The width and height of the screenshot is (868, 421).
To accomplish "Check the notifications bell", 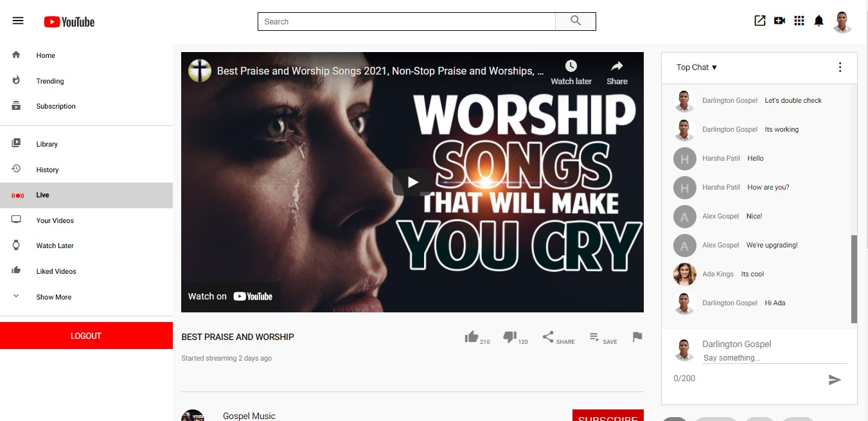I will point(819,21).
